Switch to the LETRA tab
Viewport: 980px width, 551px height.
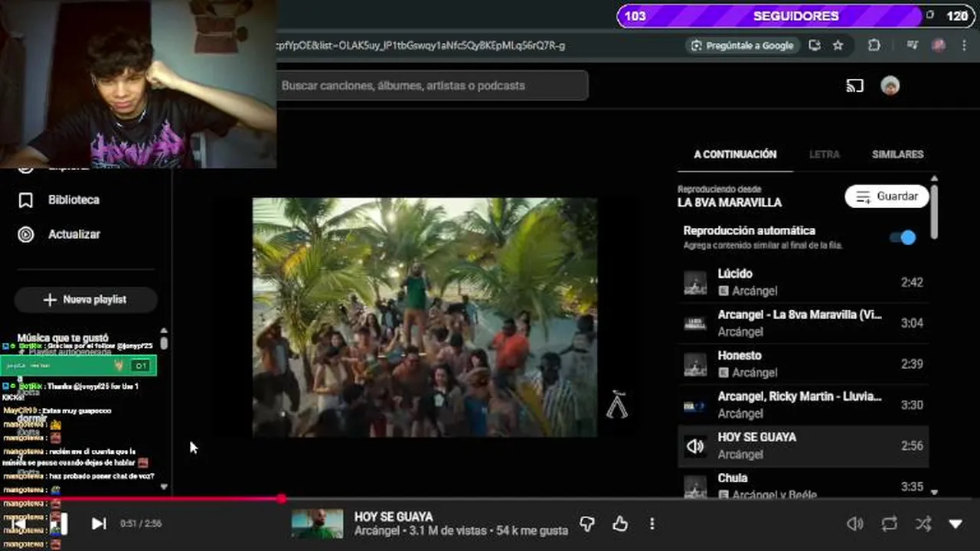[824, 154]
